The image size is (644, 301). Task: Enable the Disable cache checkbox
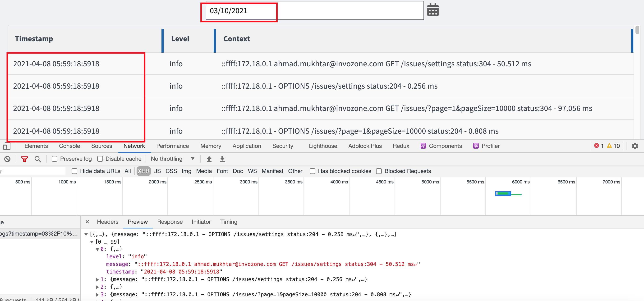pos(101,159)
